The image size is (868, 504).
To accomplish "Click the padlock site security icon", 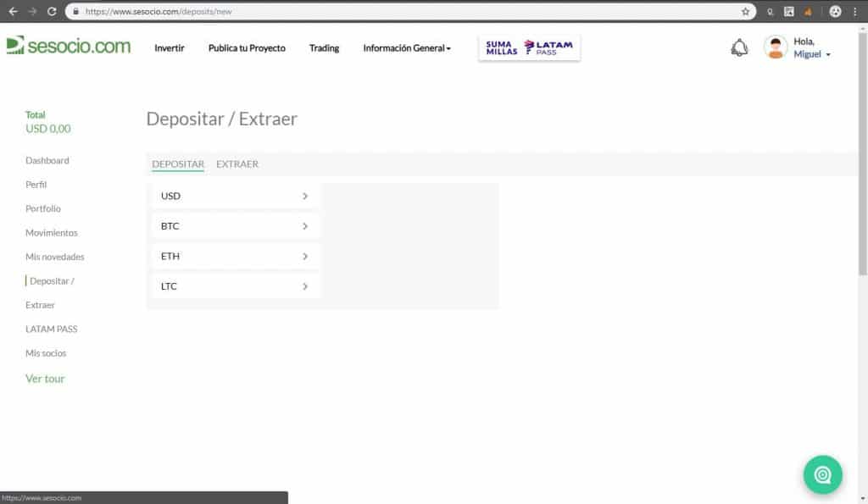I will coord(75,12).
